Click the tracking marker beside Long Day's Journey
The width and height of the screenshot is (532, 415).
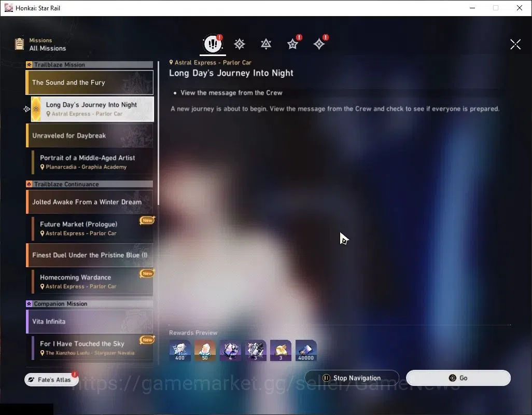[x=27, y=109]
